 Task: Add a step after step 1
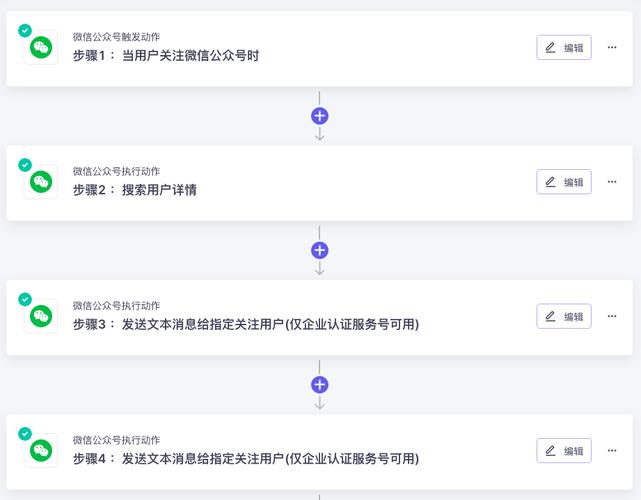coord(320,116)
